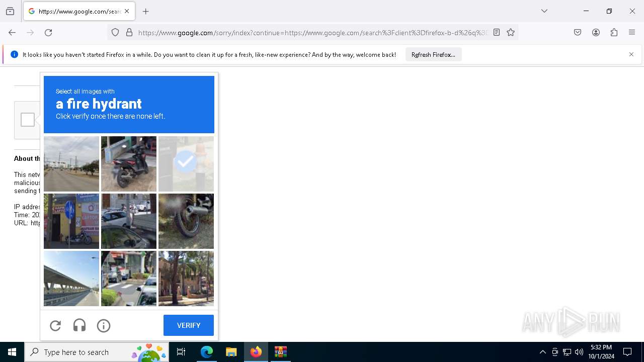Go back to the previous page

pyautogui.click(x=12, y=33)
